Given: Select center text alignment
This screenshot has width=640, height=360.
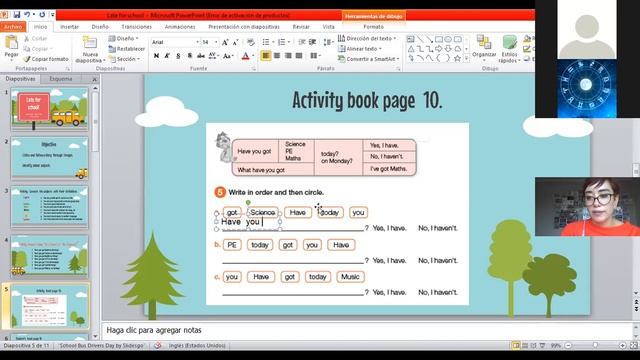Looking at the screenshot, I should (x=277, y=56).
